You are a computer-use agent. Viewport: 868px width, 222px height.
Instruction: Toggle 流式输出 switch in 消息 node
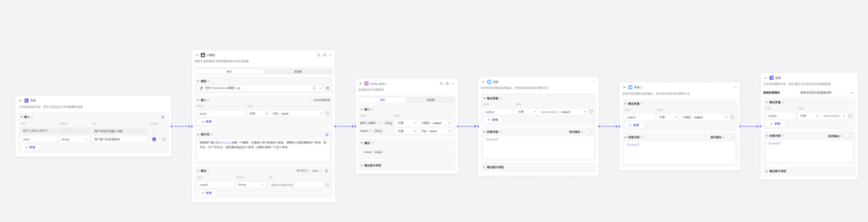coord(589,132)
